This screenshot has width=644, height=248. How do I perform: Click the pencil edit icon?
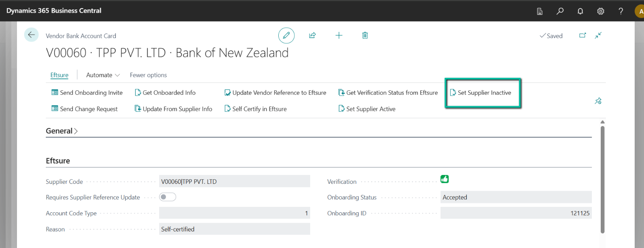click(x=286, y=35)
